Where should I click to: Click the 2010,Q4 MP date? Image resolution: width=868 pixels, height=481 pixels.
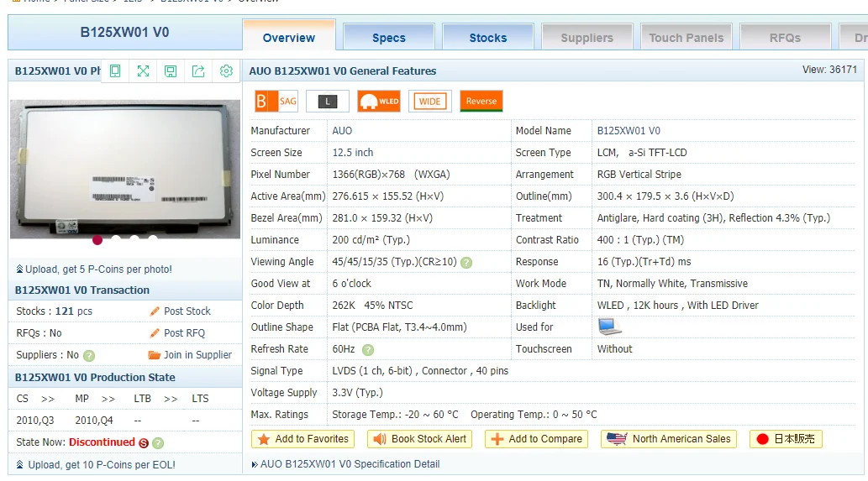pyautogui.click(x=94, y=421)
